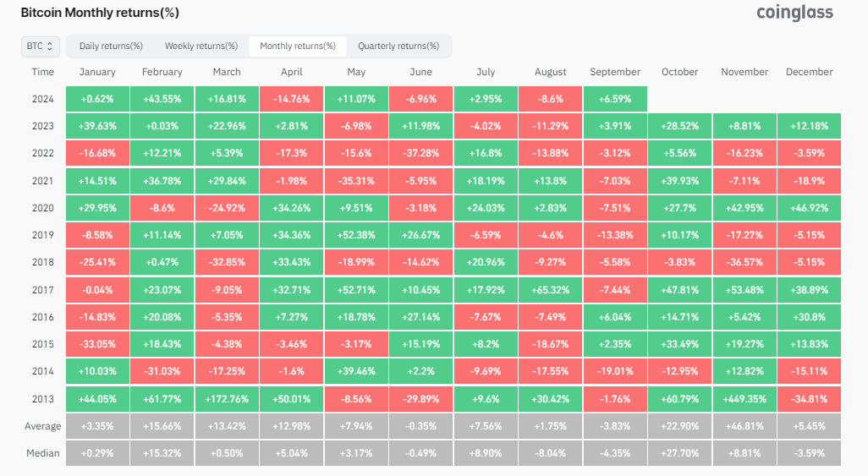Click the January column header
The image size is (868, 476).
point(97,72)
